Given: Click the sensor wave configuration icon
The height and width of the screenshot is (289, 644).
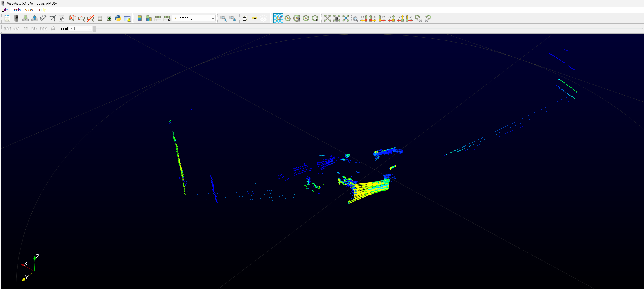Looking at the screenshot, I should pyautogui.click(x=62, y=18).
